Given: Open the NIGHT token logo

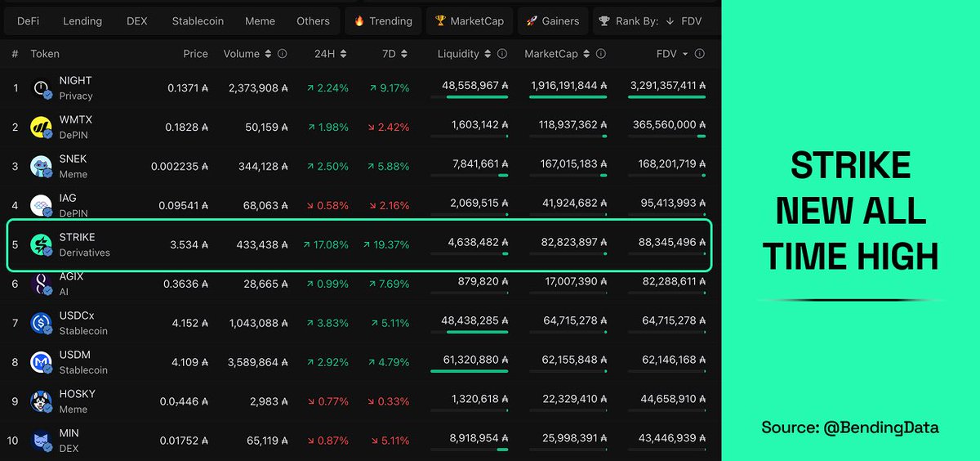Looking at the screenshot, I should (x=42, y=88).
